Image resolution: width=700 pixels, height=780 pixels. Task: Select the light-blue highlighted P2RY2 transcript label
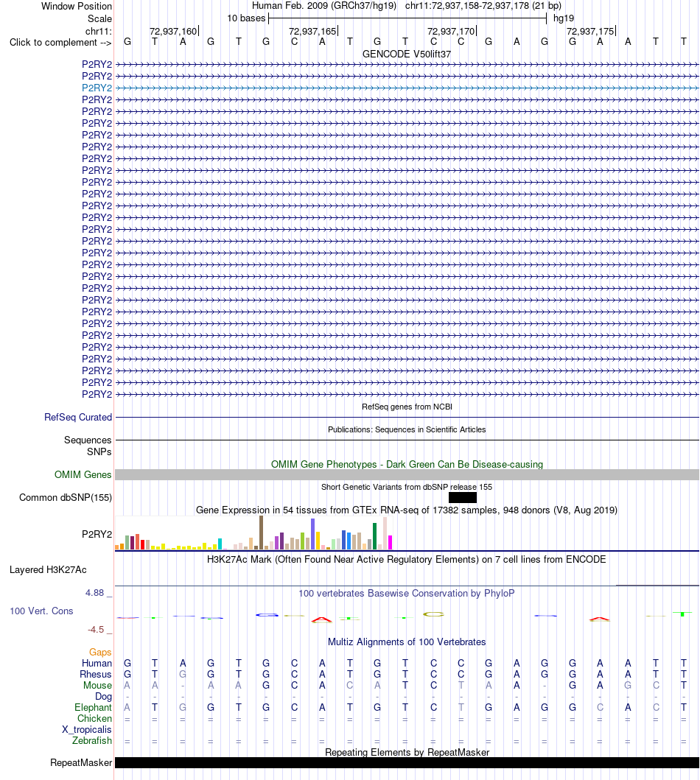click(x=97, y=88)
